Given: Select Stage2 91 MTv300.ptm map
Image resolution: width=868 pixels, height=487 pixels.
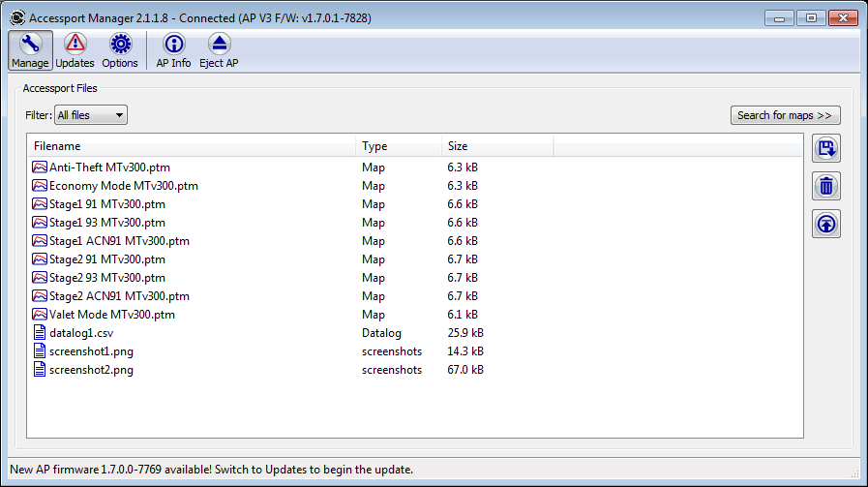Looking at the screenshot, I should click(x=107, y=259).
